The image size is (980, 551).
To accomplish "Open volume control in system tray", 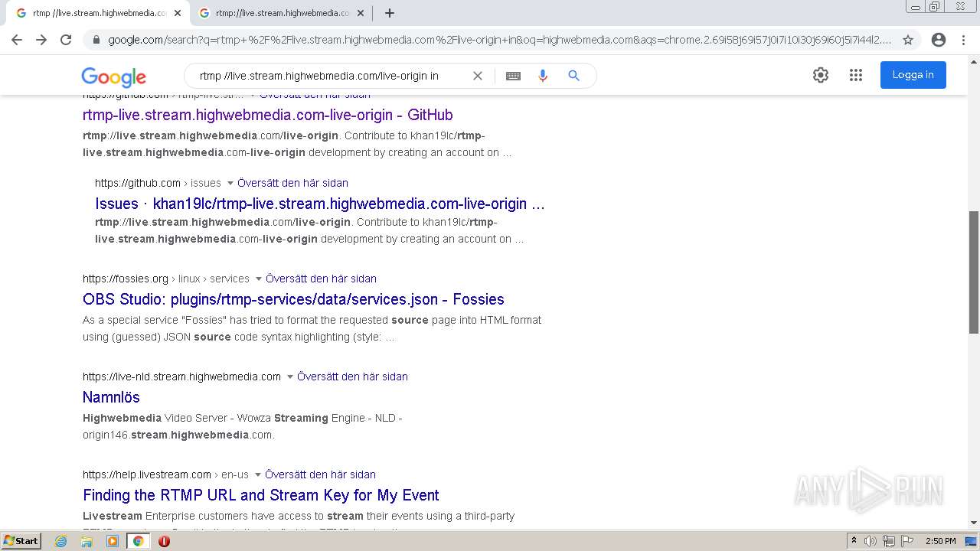I will [870, 541].
